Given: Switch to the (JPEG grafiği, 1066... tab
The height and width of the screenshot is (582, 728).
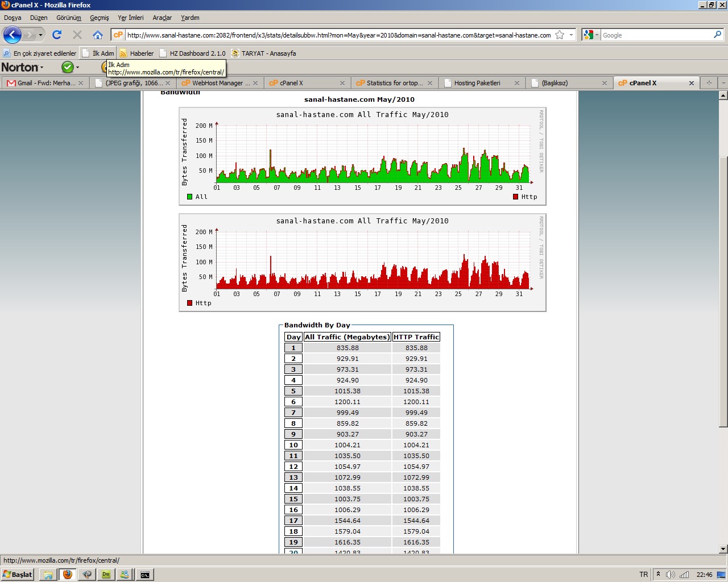Looking at the screenshot, I should [x=133, y=83].
